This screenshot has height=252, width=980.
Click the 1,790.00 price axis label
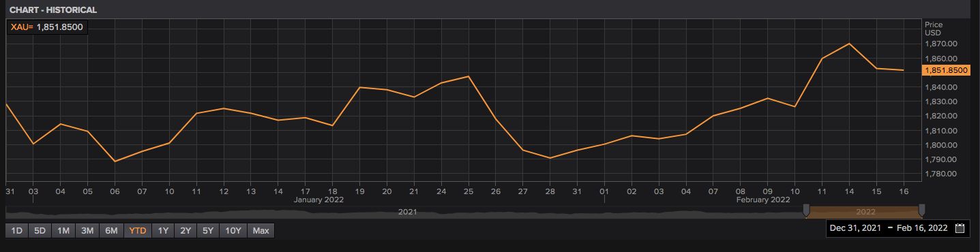coord(942,159)
